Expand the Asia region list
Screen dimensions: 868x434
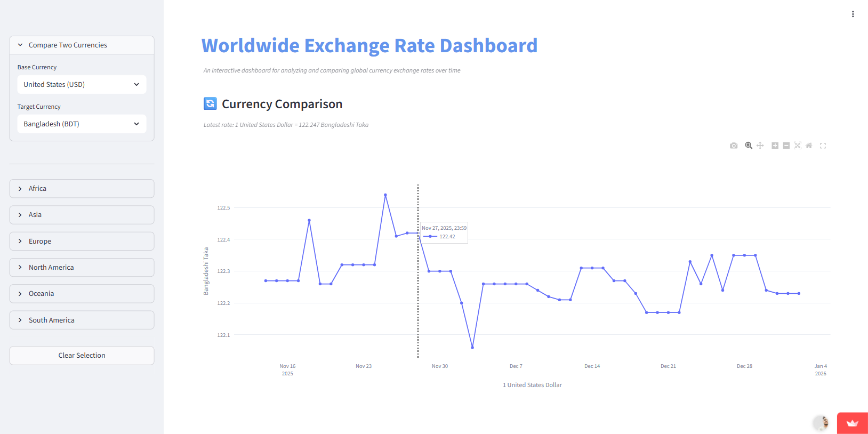pyautogui.click(x=82, y=215)
